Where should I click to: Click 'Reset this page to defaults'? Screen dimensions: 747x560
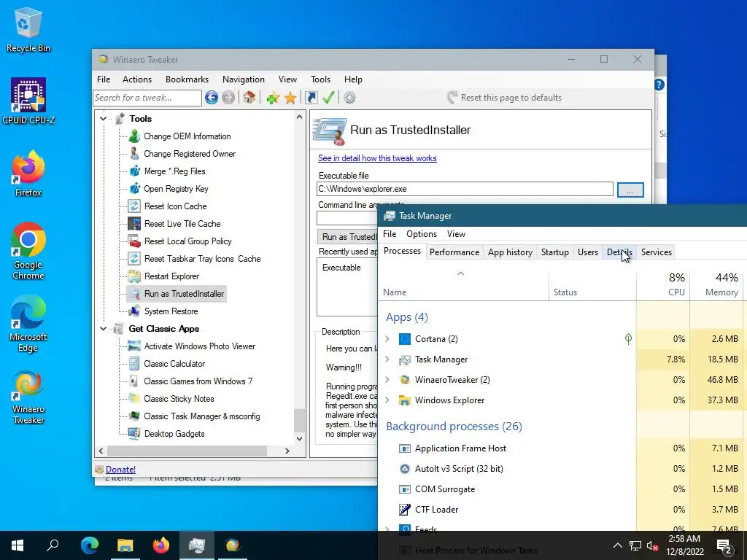click(x=505, y=98)
